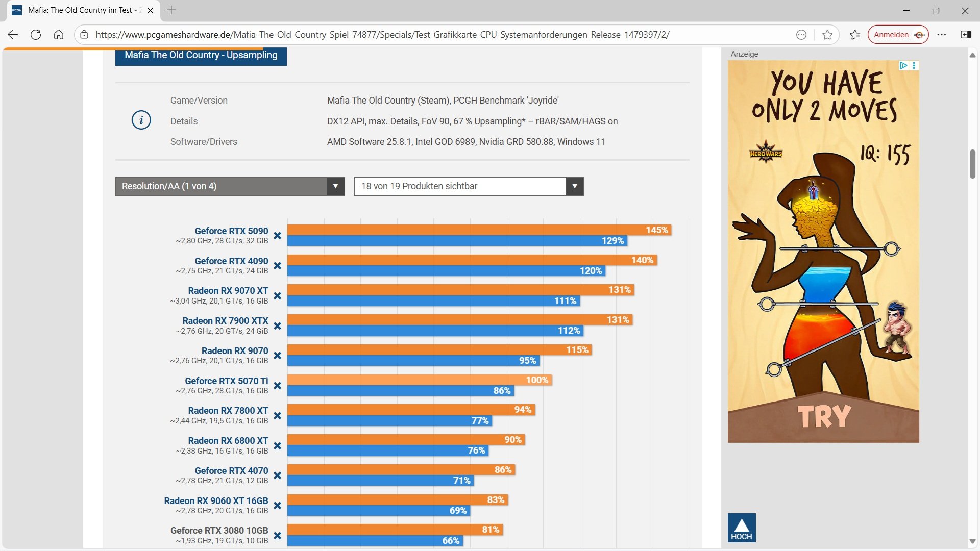Click the orange 145% RTX 5090 bar
The width and height of the screenshot is (980, 551).
(x=479, y=230)
